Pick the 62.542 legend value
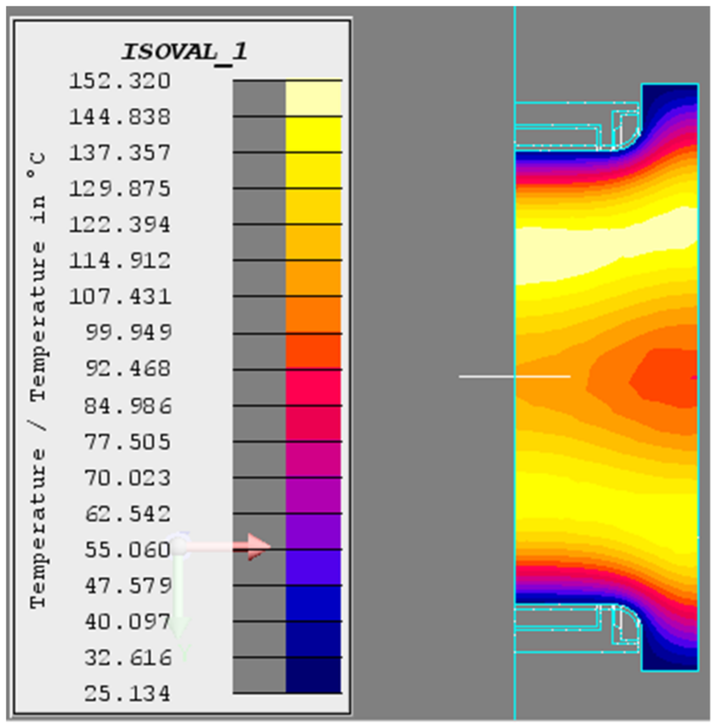Image resolution: width=717 pixels, height=728 pixels. click(x=128, y=514)
